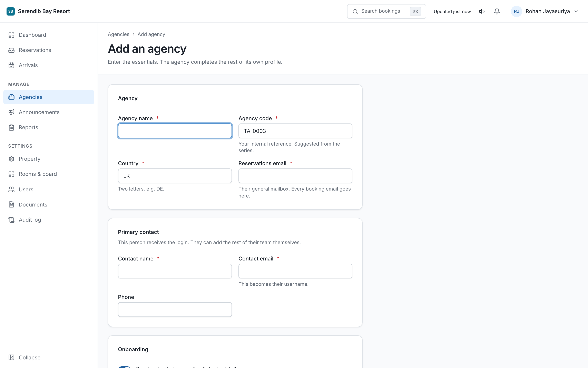This screenshot has height=368, width=588.
Task: Click the Audit log scroll icon
Action: tap(11, 220)
